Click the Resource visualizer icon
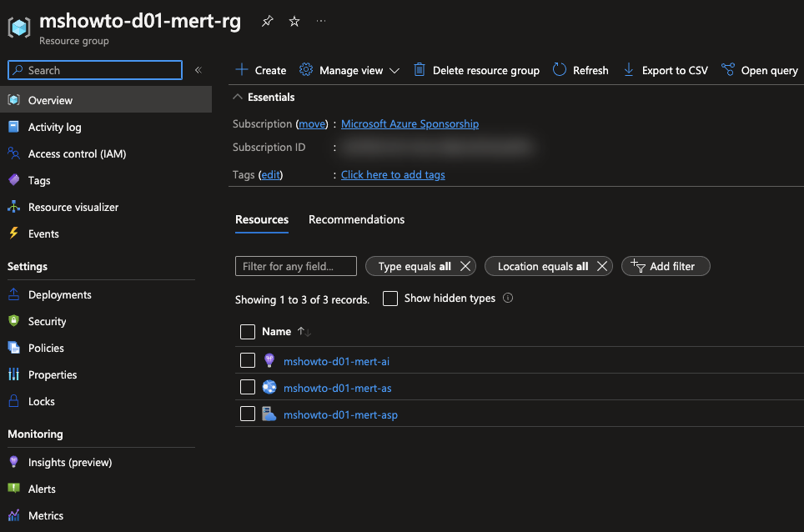Viewport: 804px width, 532px height. tap(14, 207)
